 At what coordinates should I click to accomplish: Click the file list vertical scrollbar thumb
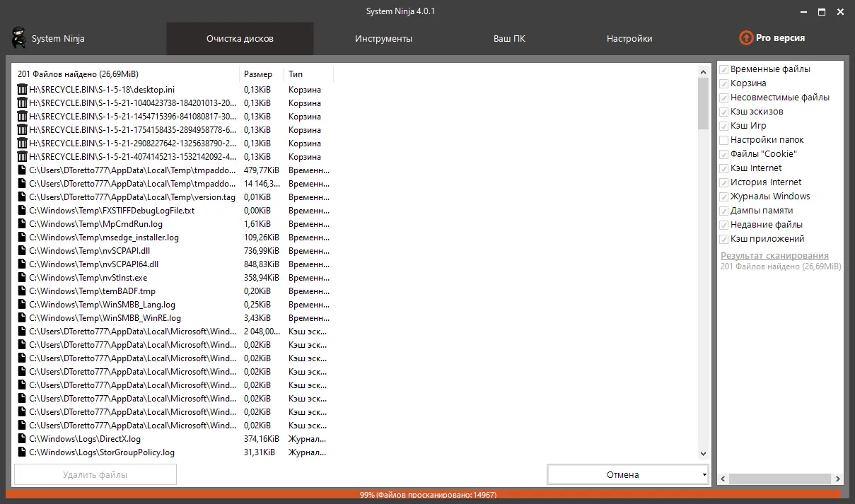point(703,103)
